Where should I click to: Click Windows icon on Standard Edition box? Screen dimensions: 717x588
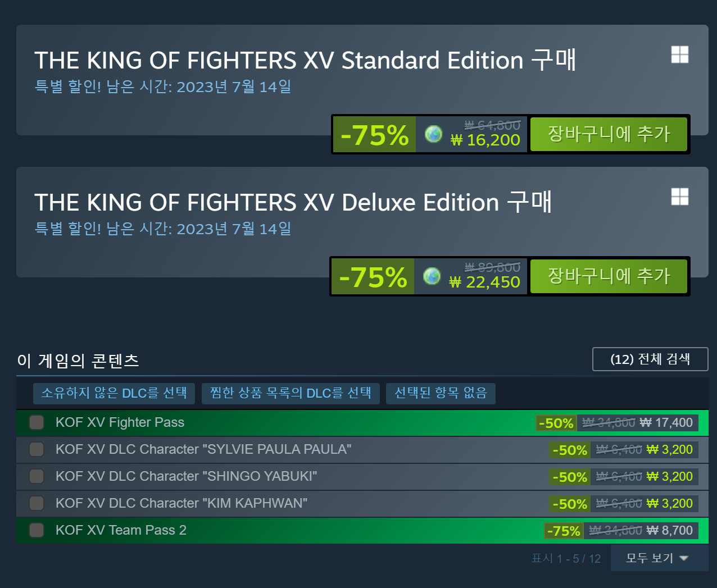pyautogui.click(x=679, y=55)
